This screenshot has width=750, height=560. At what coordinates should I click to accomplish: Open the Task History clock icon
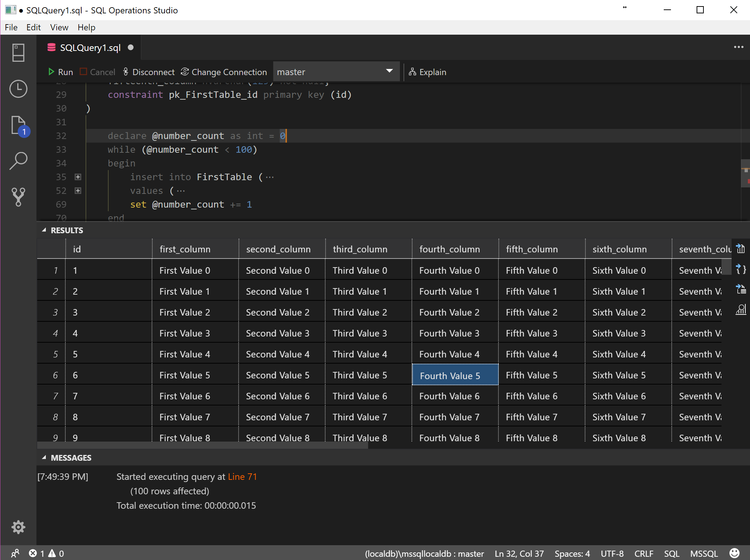click(18, 89)
